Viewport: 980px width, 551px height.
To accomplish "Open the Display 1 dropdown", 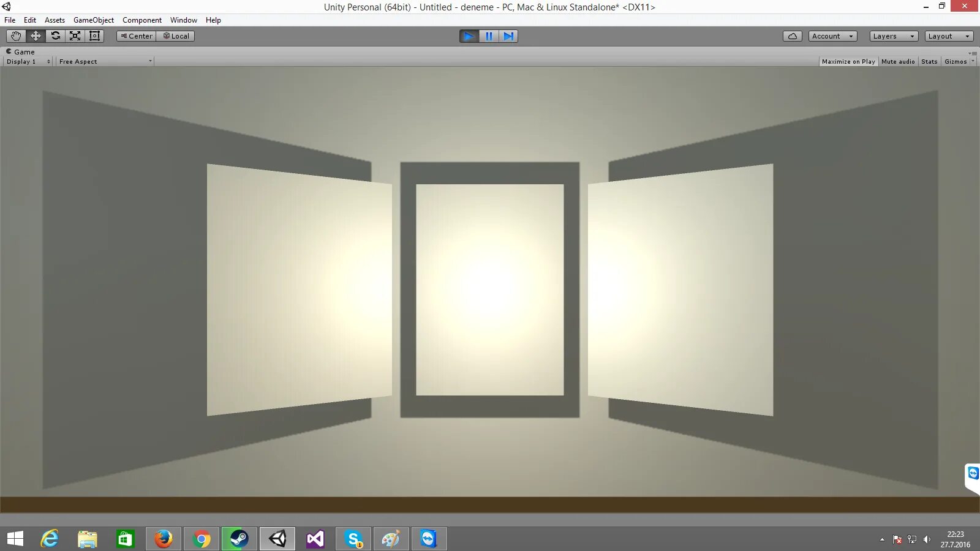I will (x=28, y=62).
